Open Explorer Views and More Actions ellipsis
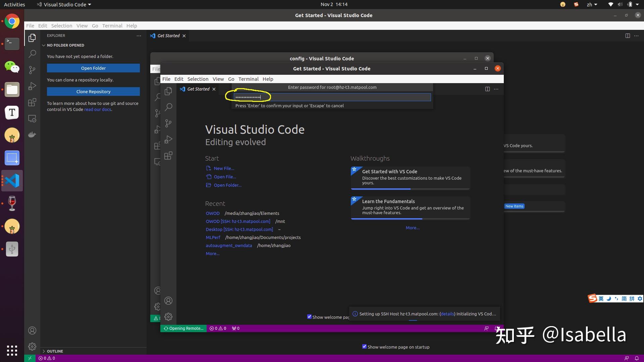The width and height of the screenshot is (644, 362). (139, 36)
